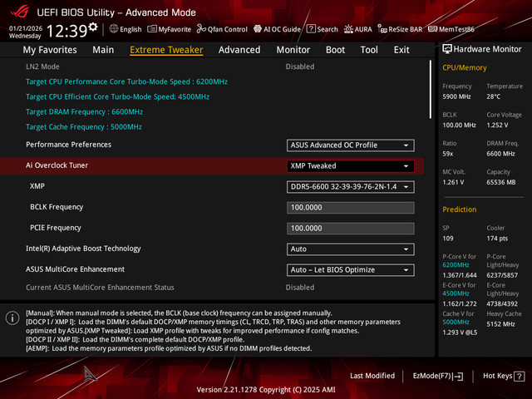Viewport: 532px width, 399px height.
Task: Launch the MemTest86 icon
Action: coord(432,29)
